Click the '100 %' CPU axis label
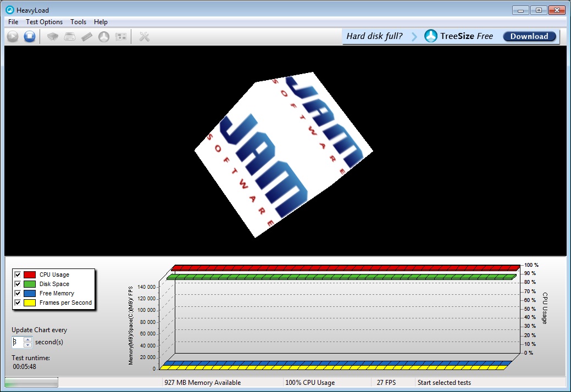The width and height of the screenshot is (571, 392). (x=531, y=265)
